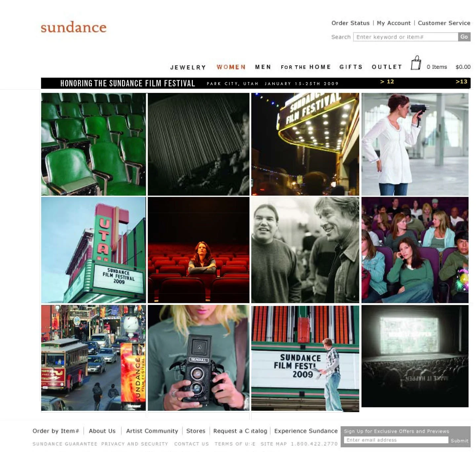The height and width of the screenshot is (452, 476).
Task: Click the Go search button
Action: coord(464,37)
